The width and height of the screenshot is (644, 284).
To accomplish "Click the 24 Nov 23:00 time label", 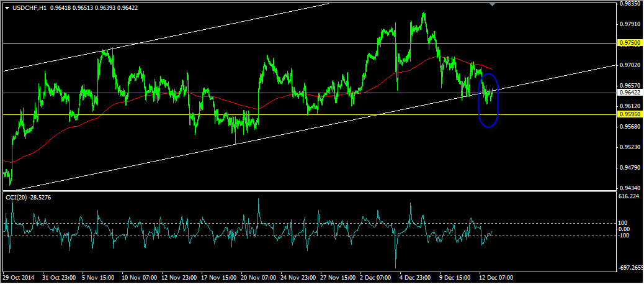I will (x=298, y=278).
